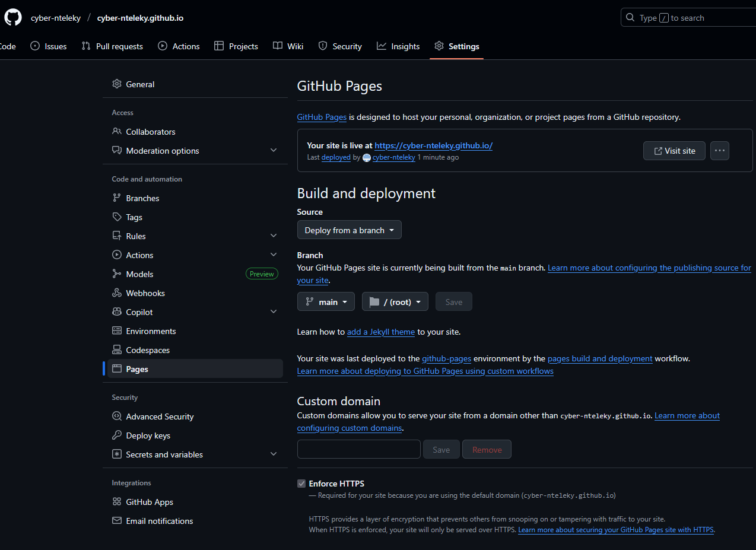
Task: Open the Deploy from a branch dropdown
Action: (349, 230)
